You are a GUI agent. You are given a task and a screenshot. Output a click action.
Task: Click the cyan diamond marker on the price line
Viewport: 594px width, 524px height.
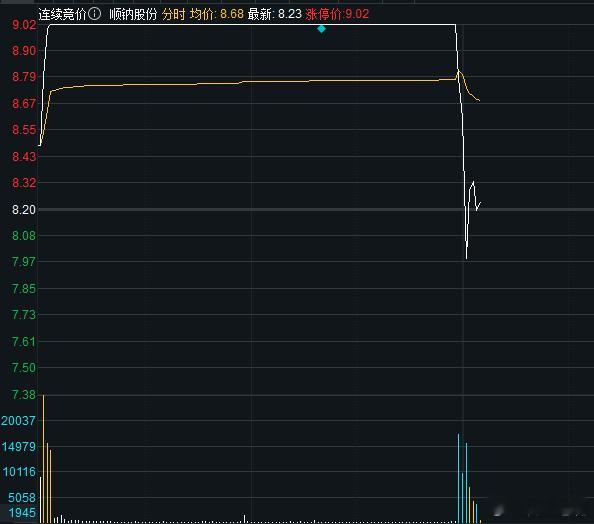tap(321, 29)
